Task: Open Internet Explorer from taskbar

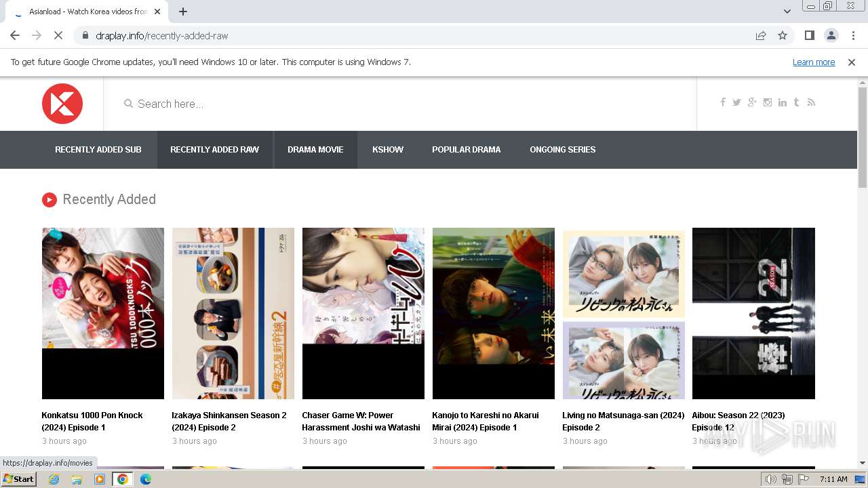Action: [54, 479]
